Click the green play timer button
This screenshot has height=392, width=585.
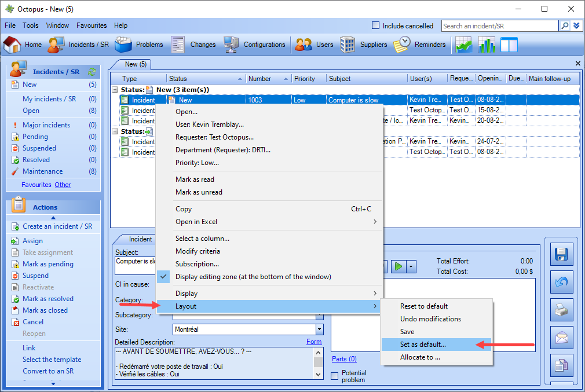pyautogui.click(x=398, y=266)
